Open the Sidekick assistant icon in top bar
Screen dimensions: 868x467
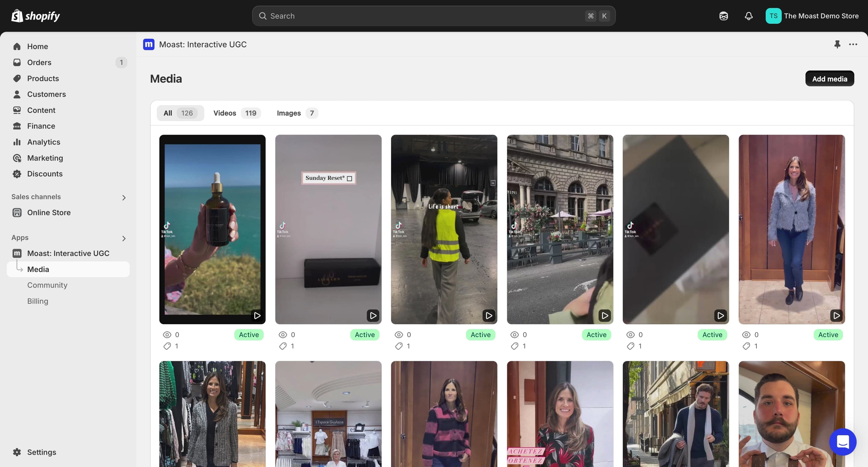click(x=723, y=16)
